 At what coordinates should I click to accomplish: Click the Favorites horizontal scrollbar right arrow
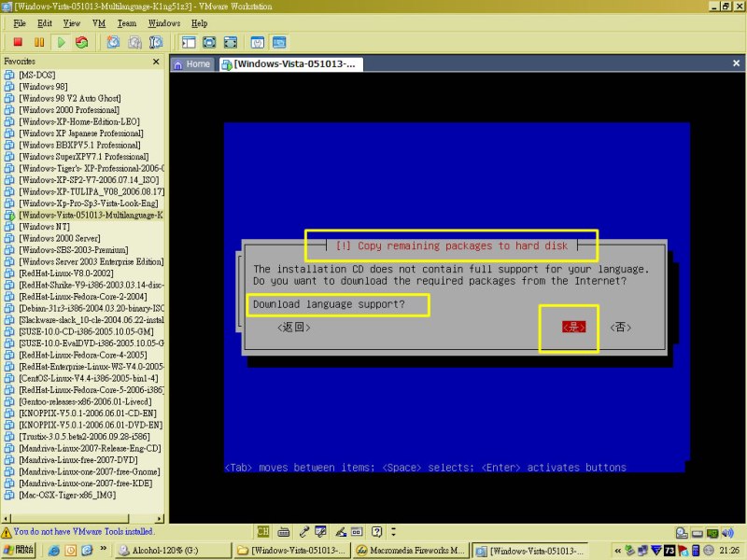[x=160, y=518]
